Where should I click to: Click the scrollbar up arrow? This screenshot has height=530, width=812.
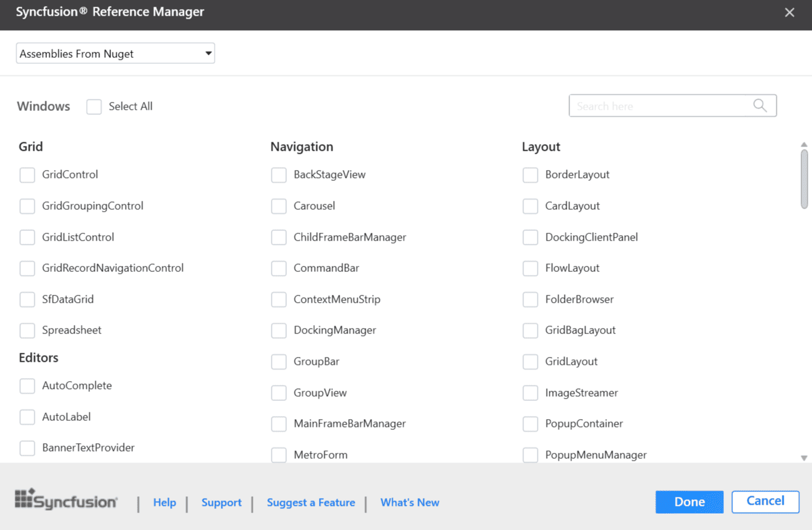tap(804, 145)
